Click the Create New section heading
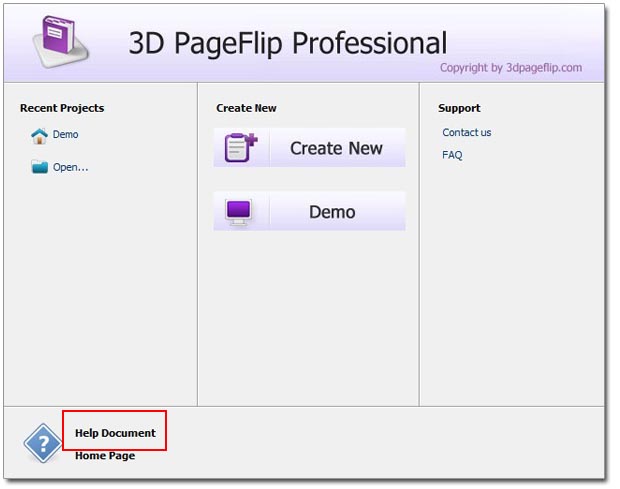This screenshot has width=620, height=489. tap(246, 108)
